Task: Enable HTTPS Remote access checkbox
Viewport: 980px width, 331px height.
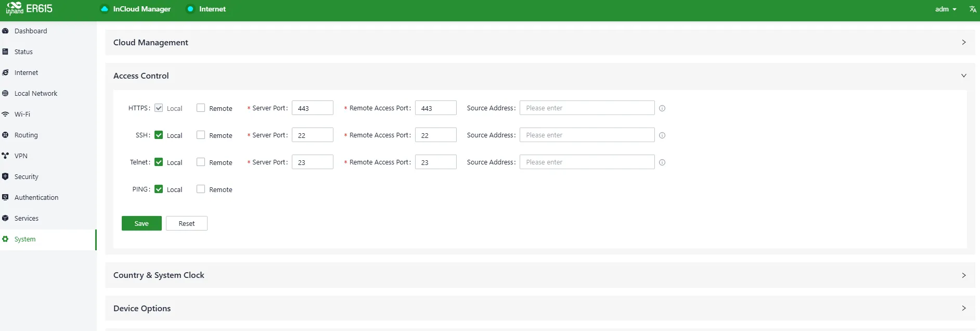Action: pyautogui.click(x=201, y=108)
